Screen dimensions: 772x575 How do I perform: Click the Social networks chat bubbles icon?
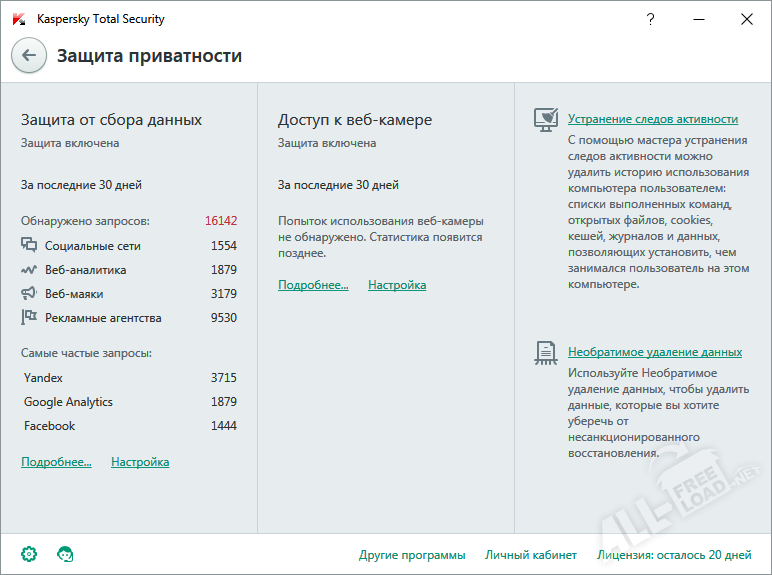pos(29,245)
